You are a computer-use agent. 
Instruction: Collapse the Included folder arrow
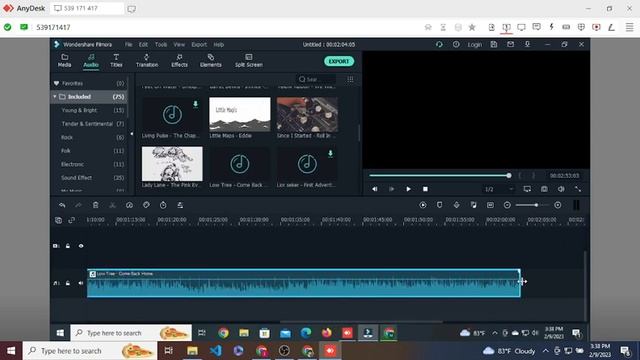click(55, 97)
